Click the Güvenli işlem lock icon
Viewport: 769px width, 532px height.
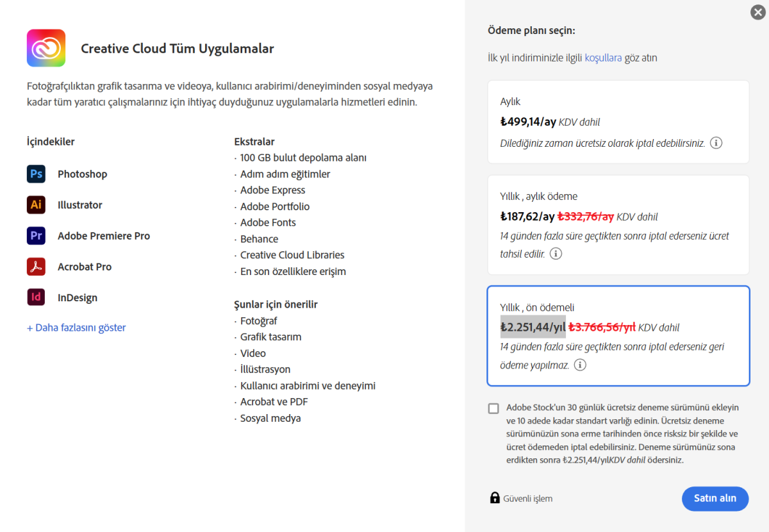click(495, 498)
